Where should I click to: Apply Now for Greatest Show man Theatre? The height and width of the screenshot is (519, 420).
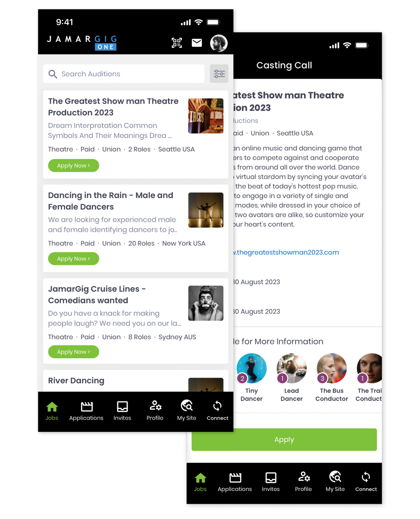coord(74,166)
